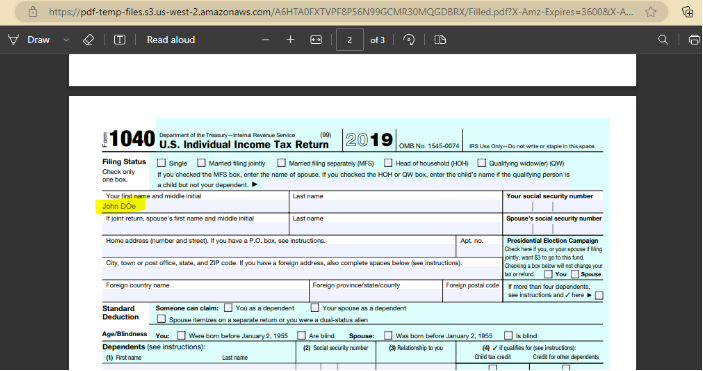703x371 pixels.
Task: Check Married filing jointly box
Action: click(201, 163)
